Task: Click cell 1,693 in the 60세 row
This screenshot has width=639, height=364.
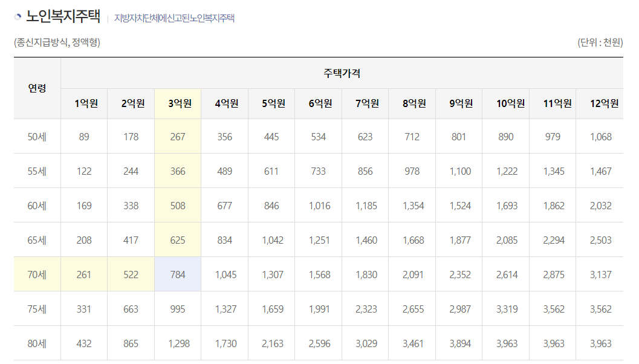Action: coord(506,206)
